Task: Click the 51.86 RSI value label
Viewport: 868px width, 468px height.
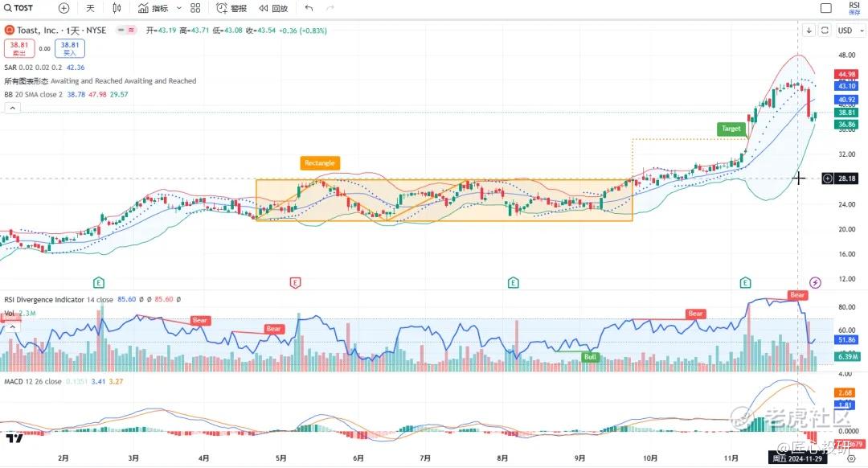Action: point(845,340)
